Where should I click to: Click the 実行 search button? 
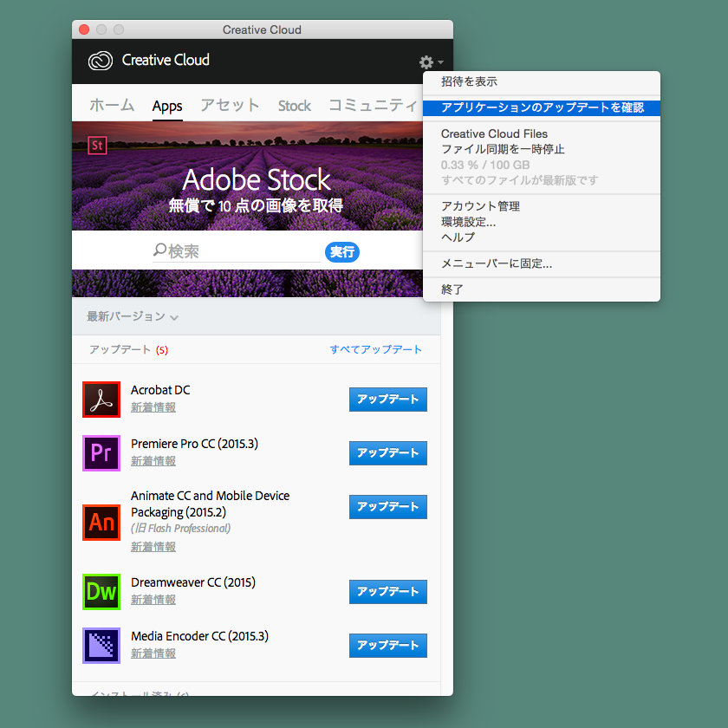[342, 252]
